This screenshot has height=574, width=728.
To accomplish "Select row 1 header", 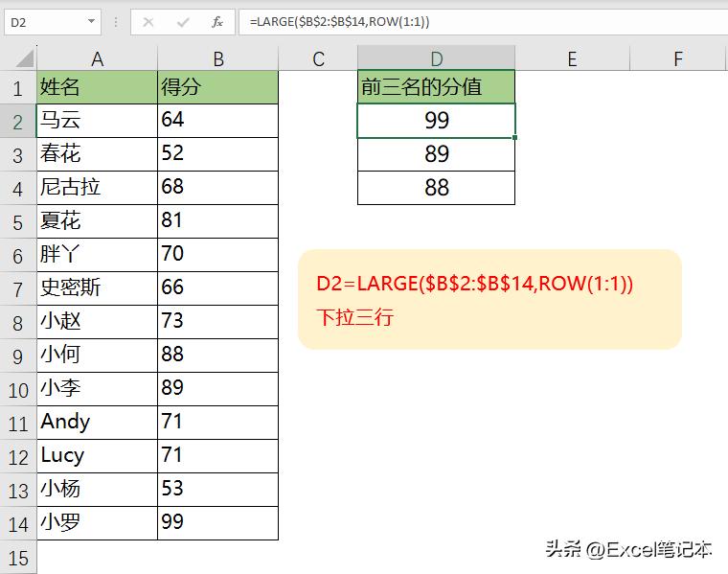I will pyautogui.click(x=18, y=88).
